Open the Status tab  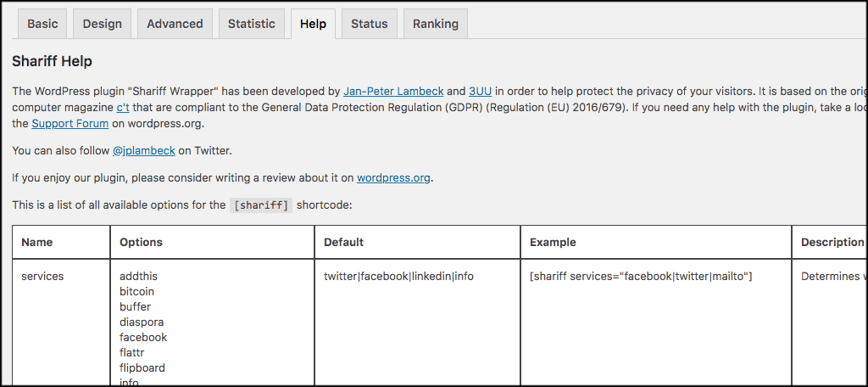click(x=370, y=24)
